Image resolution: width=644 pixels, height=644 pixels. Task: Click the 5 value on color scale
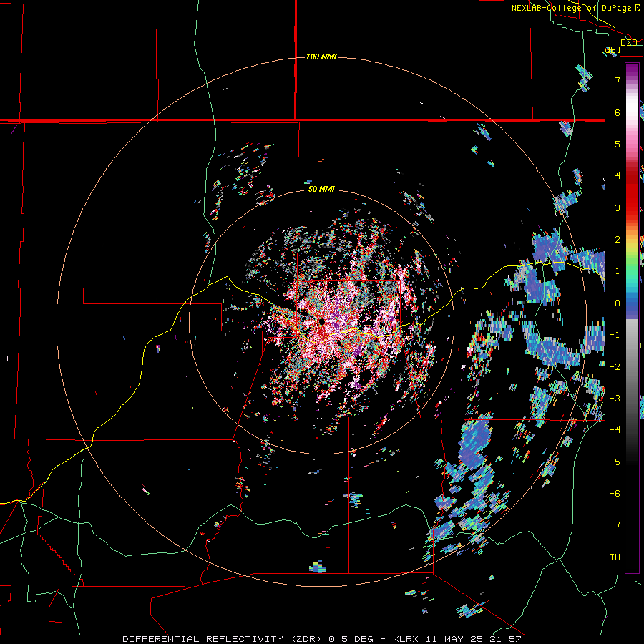[x=618, y=144]
